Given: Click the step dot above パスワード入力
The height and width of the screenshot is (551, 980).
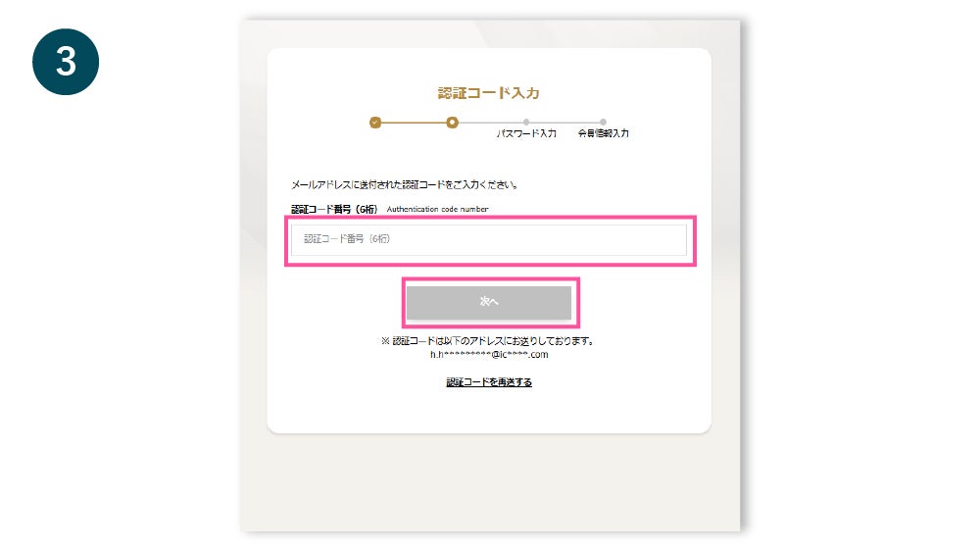Looking at the screenshot, I should tap(526, 122).
